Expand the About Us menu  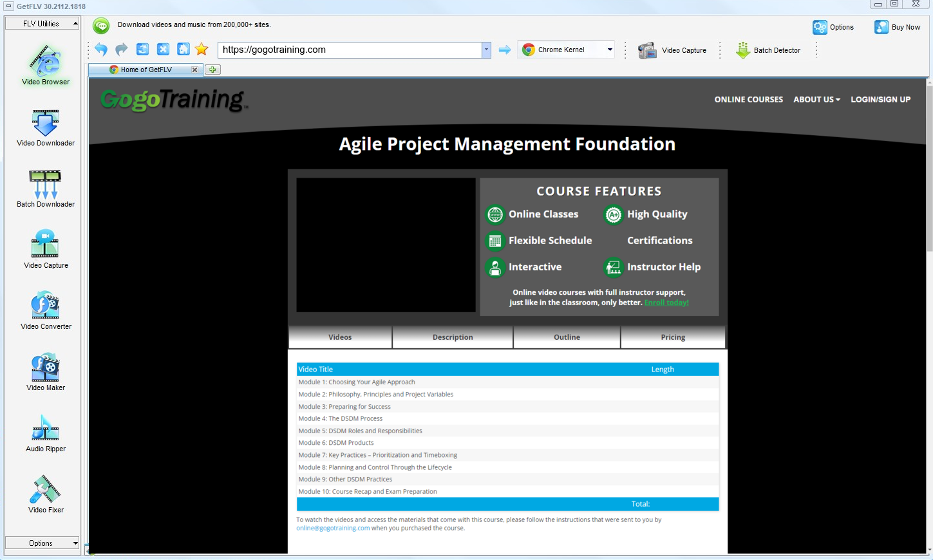(816, 100)
